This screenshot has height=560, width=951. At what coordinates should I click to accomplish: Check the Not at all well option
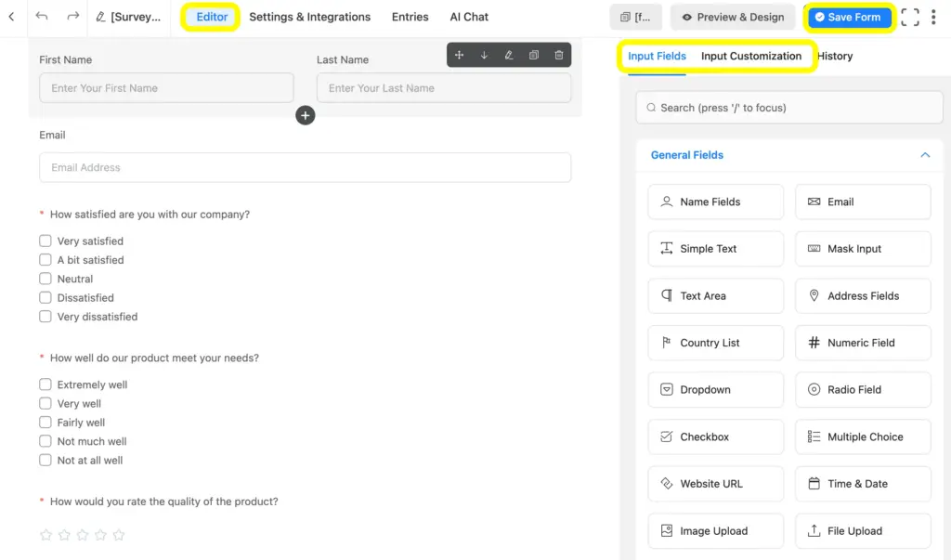point(45,460)
